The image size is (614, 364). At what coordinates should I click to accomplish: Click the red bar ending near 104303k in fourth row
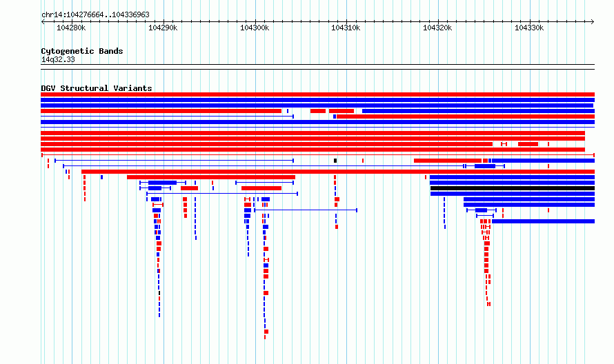pos(161,111)
